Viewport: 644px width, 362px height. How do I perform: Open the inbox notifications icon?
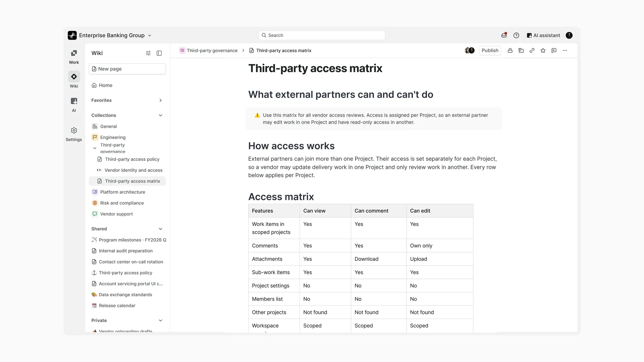(504, 35)
